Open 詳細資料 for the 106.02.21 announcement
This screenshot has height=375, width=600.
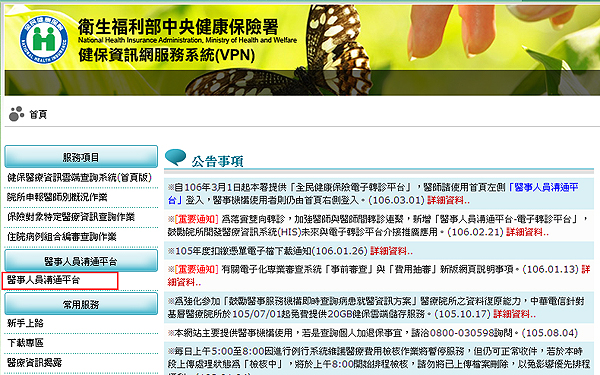[527, 232]
